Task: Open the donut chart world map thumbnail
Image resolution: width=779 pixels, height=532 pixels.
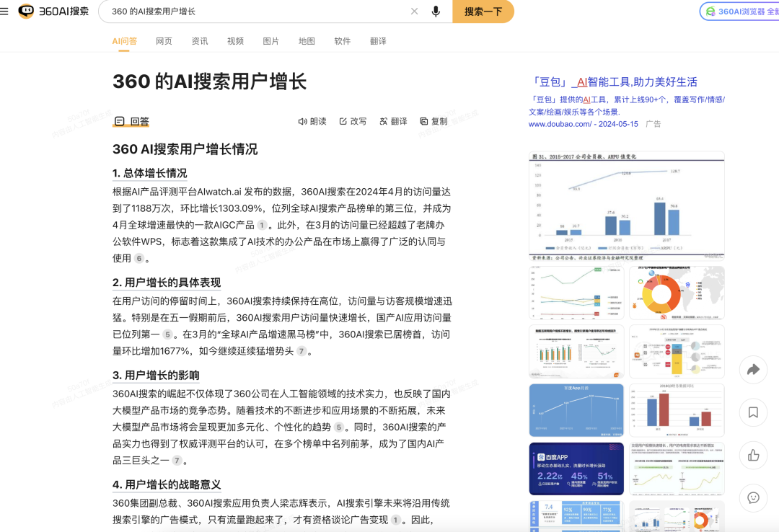Action: point(677,293)
